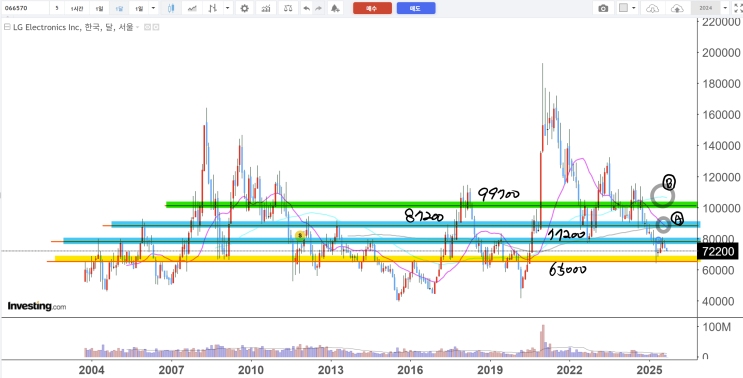Toggle the 5 minute interval button
Screen dimensions: 743x378
point(57,8)
